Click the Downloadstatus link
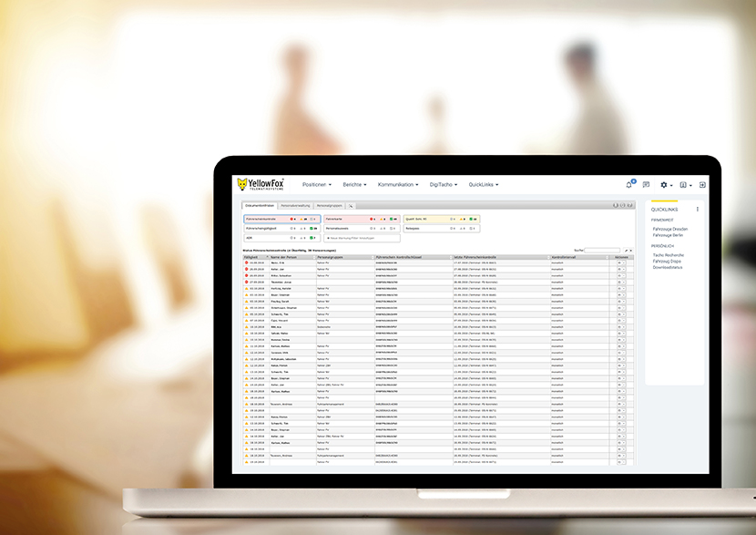The height and width of the screenshot is (535, 756). [x=669, y=268]
